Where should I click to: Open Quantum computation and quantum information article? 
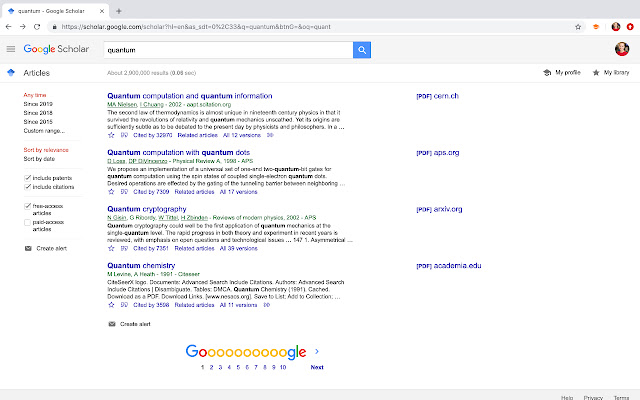[190, 96]
